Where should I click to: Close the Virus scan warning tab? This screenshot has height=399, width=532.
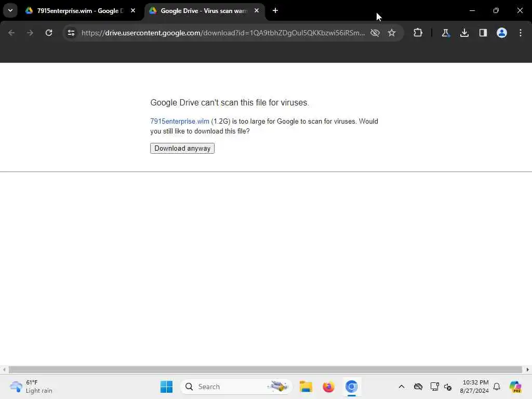click(x=257, y=10)
